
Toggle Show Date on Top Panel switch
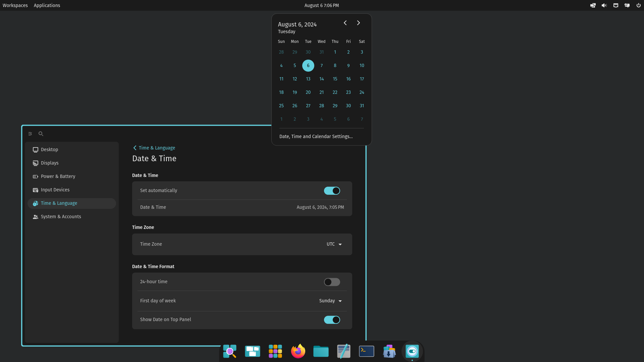click(332, 319)
